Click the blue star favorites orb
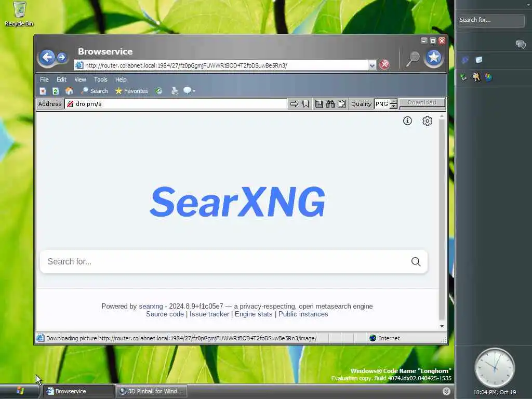The height and width of the screenshot is (399, 532). click(x=434, y=58)
